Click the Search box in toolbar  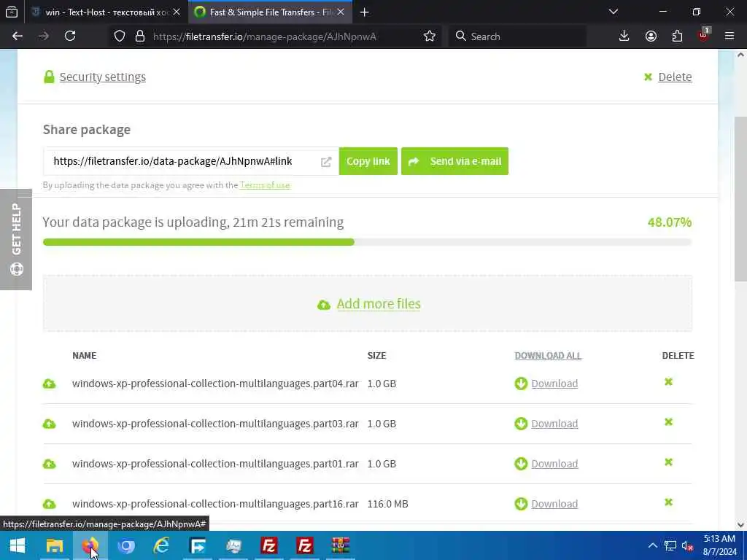[x=517, y=36]
